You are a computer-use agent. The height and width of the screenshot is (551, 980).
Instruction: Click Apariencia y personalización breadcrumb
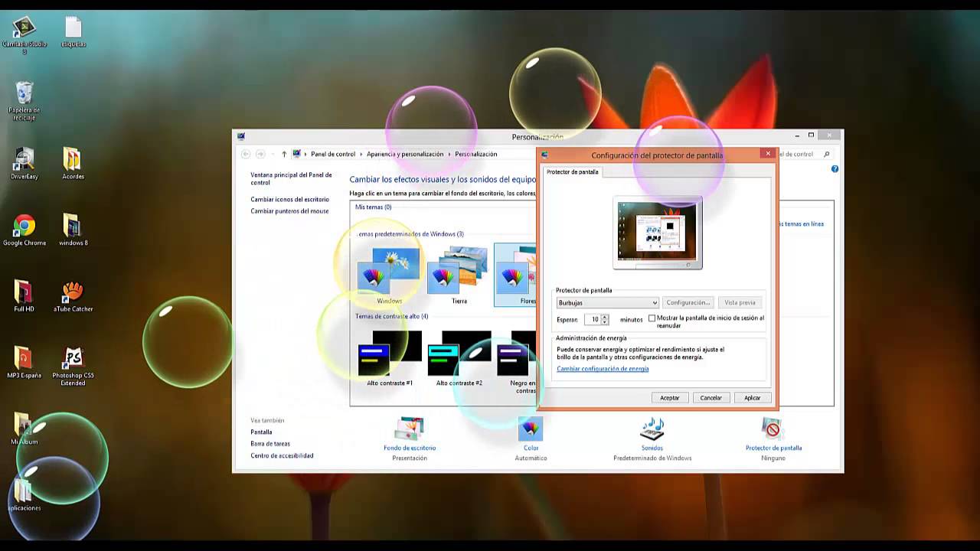click(x=405, y=154)
